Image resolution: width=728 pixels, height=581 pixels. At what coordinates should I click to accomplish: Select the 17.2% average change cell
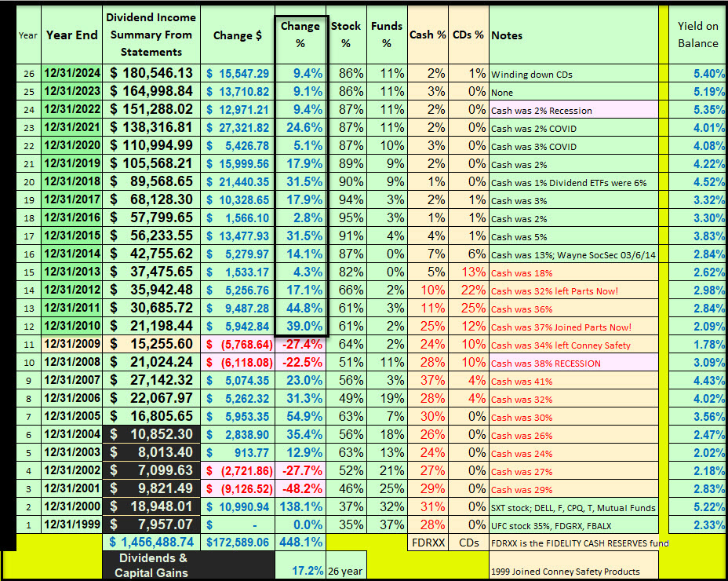300,571
